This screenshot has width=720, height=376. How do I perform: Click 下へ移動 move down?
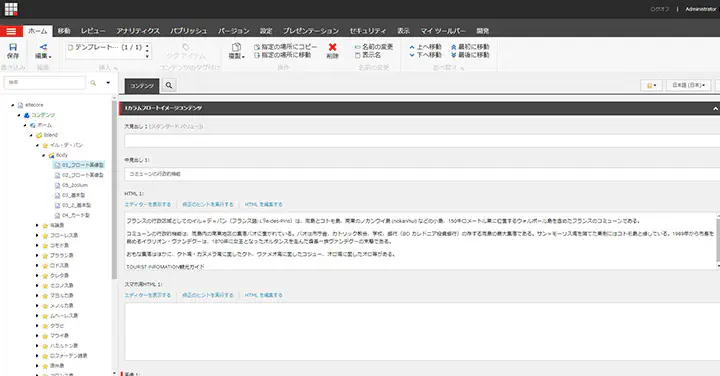click(x=425, y=55)
